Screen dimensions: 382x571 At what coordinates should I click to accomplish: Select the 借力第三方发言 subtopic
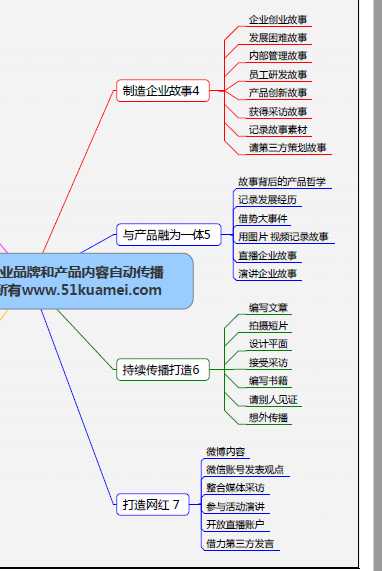click(x=240, y=544)
